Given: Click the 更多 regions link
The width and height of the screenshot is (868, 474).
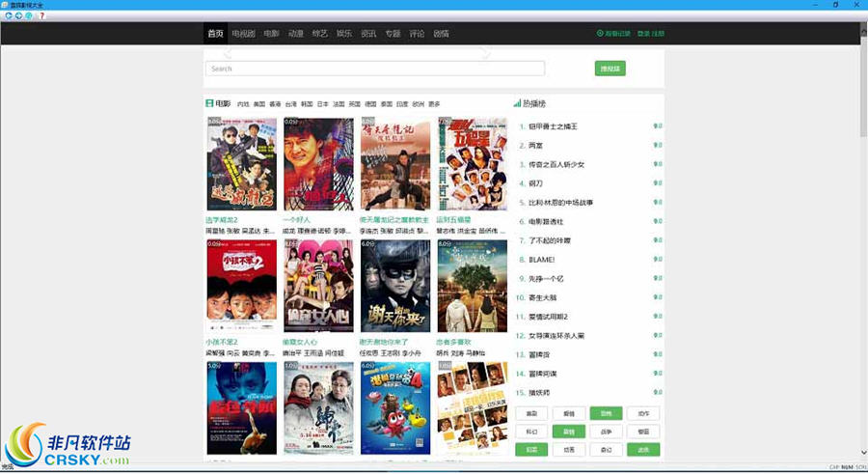Looking at the screenshot, I should click(x=434, y=104).
